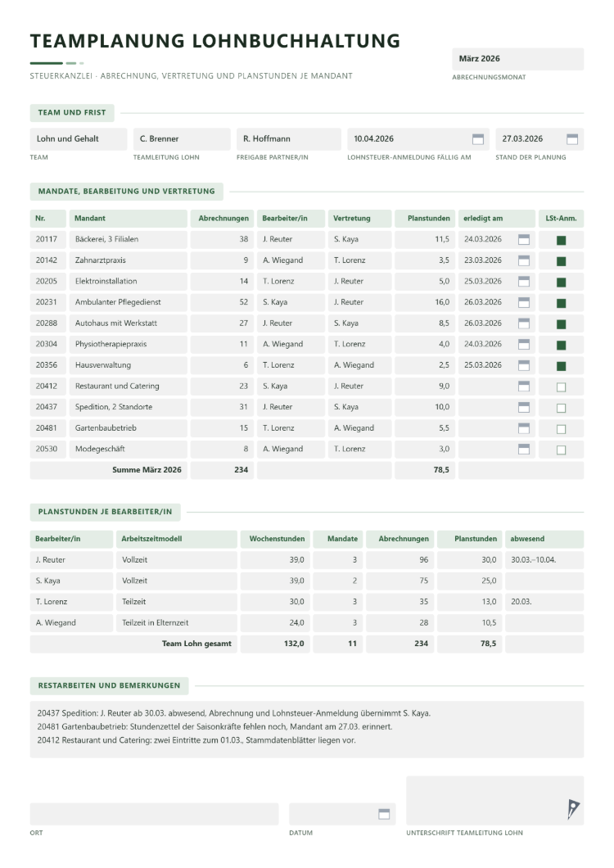Click the Planstunden value 16,0
This screenshot has height=868, width=614.
click(x=425, y=302)
